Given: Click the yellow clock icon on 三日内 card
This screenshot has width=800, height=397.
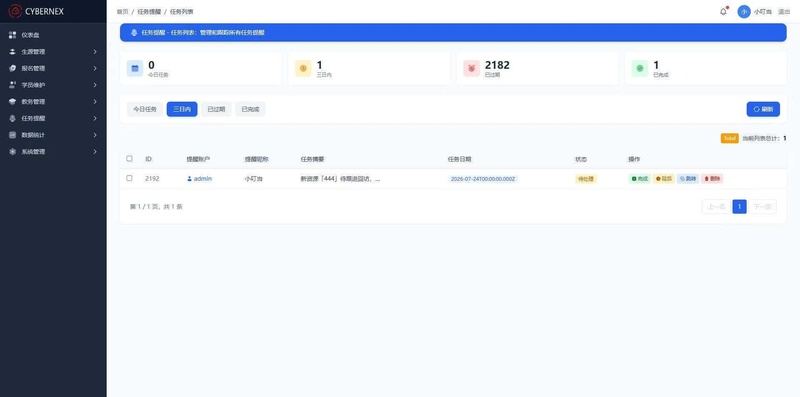Looking at the screenshot, I should click(x=303, y=68).
